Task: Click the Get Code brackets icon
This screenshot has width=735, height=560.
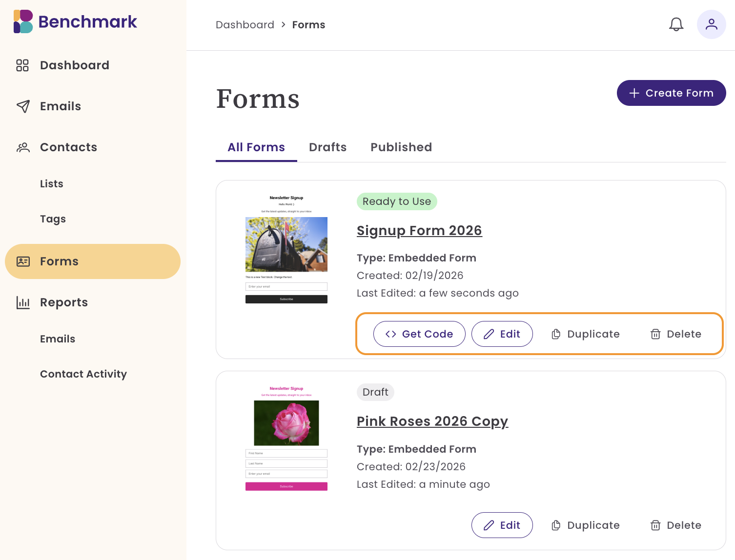Action: coord(390,334)
